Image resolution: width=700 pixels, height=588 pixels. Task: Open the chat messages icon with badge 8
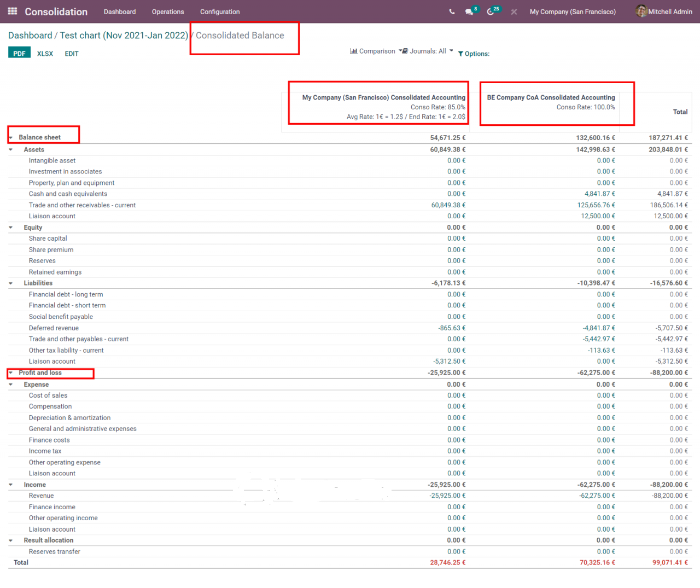pos(469,11)
